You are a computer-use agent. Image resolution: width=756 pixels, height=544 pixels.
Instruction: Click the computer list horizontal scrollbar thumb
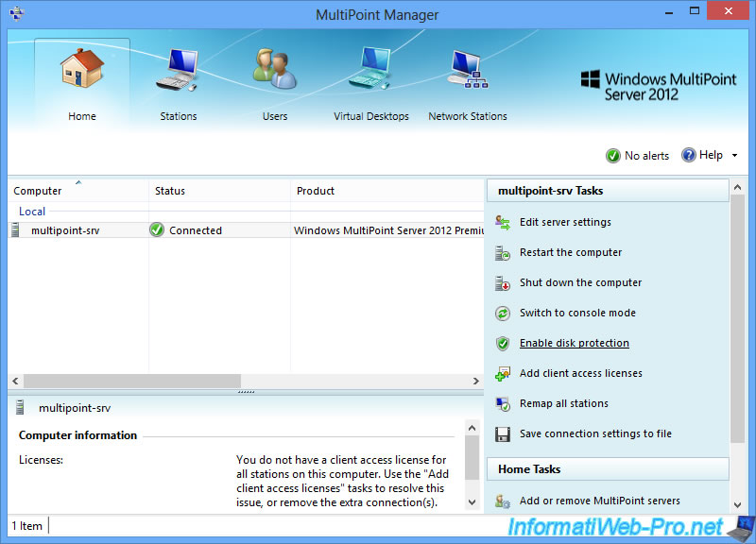pyautogui.click(x=132, y=382)
